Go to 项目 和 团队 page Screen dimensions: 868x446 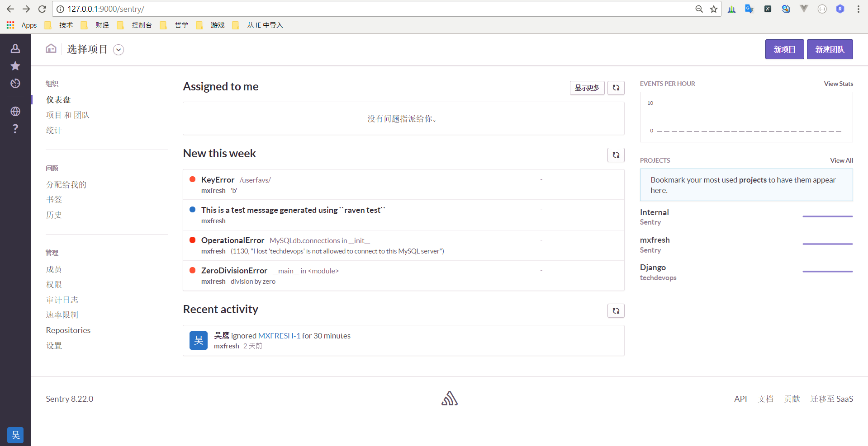tap(68, 115)
